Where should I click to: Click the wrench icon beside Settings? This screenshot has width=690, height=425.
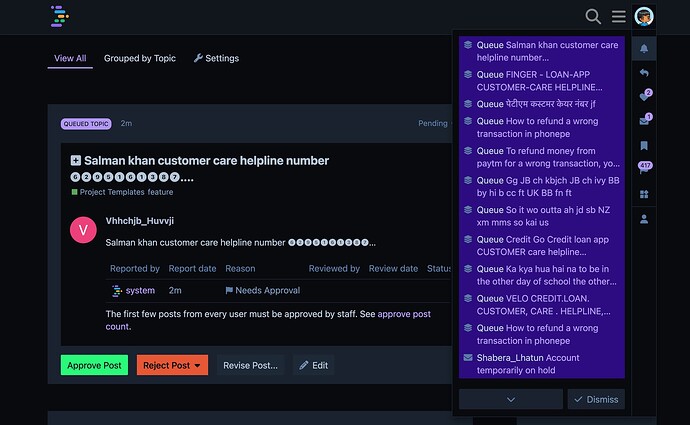click(x=198, y=58)
